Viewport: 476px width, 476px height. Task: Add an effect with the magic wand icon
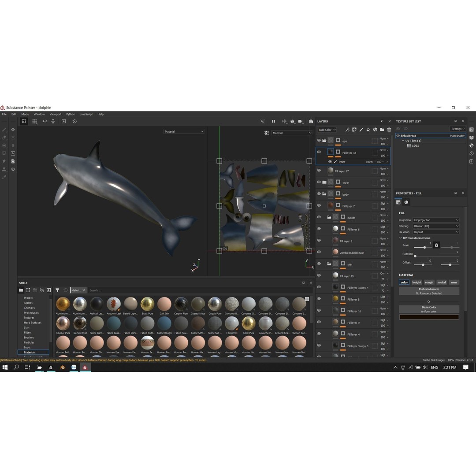click(347, 130)
